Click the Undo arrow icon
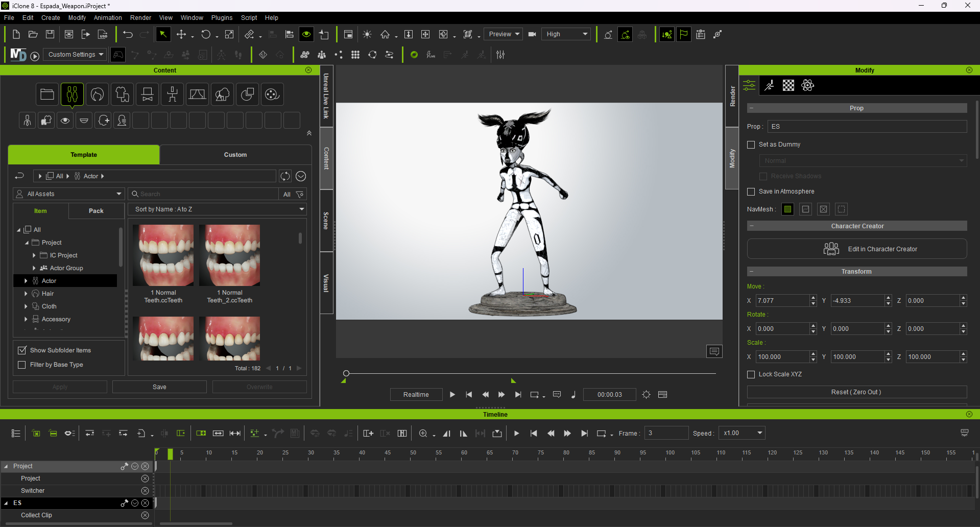 coord(128,34)
